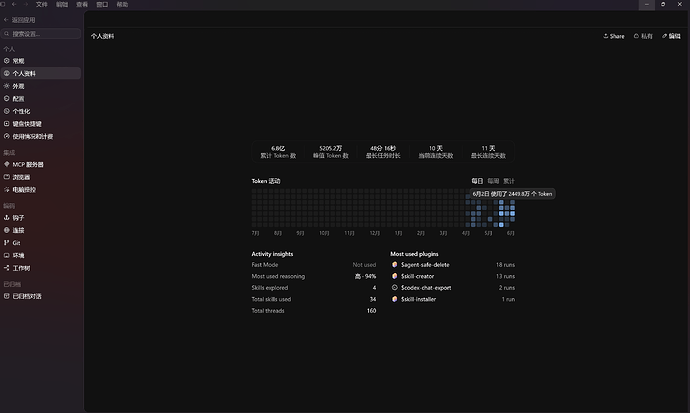Viewport: 690px width, 413px height.
Task: Open the 文件 menu
Action: coord(41,4)
